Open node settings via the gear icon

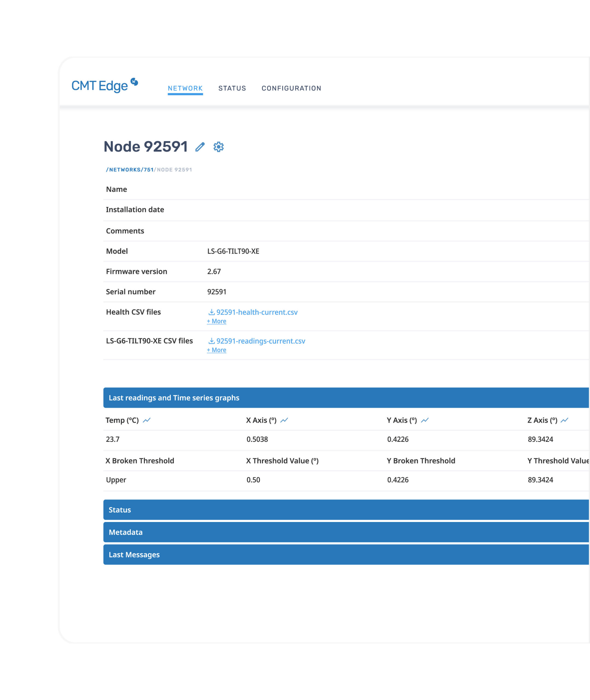click(x=218, y=147)
